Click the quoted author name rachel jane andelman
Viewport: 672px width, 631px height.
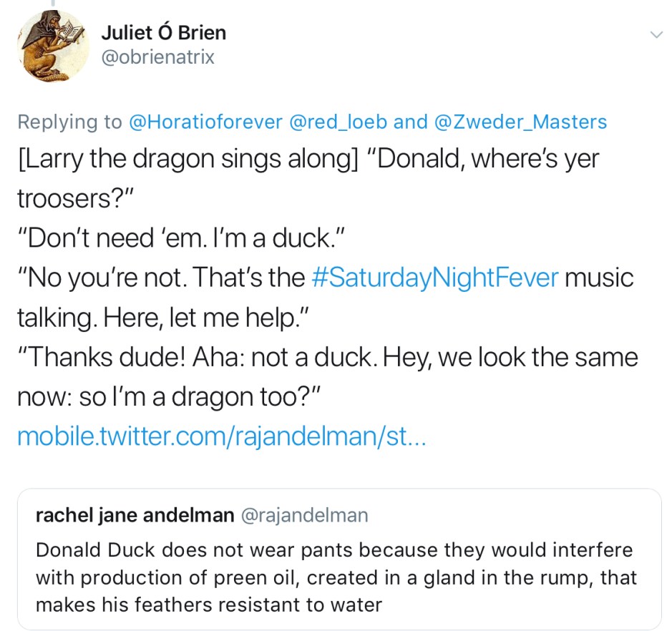[135, 515]
